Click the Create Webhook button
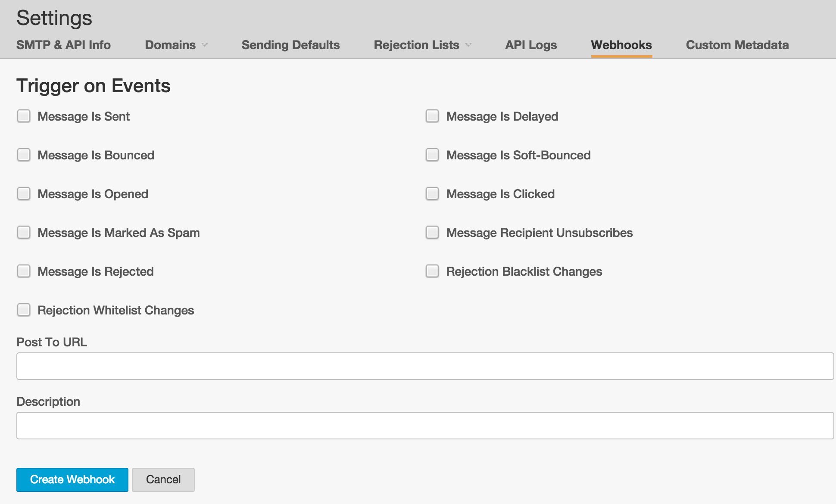The height and width of the screenshot is (504, 836). click(72, 480)
